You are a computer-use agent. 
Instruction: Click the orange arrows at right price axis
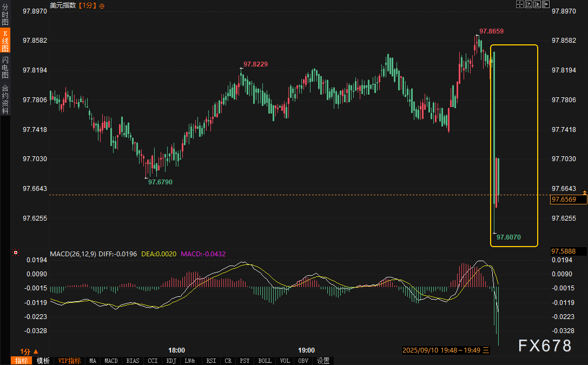click(584, 193)
